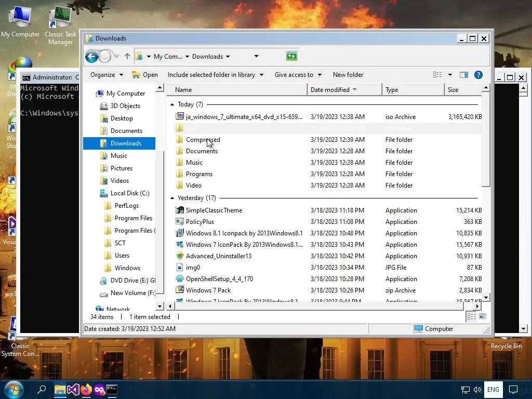532x399 pixels.
Task: Select the Windows 7 Pack zip icon
Action: pos(180,290)
